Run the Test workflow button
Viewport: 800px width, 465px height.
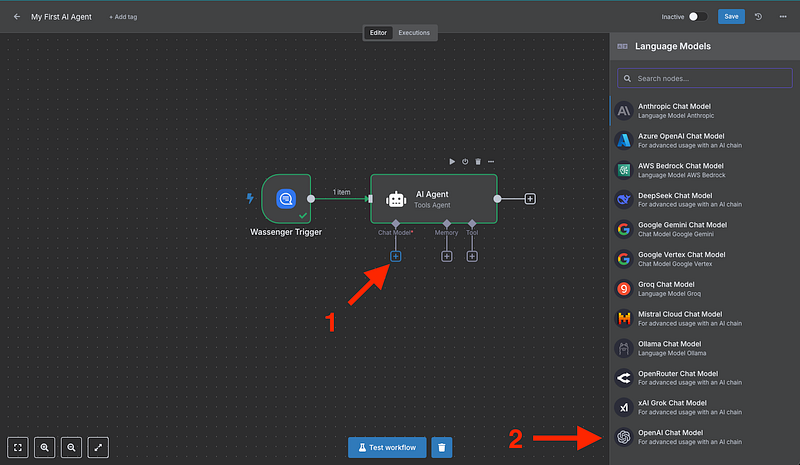pyautogui.click(x=387, y=447)
